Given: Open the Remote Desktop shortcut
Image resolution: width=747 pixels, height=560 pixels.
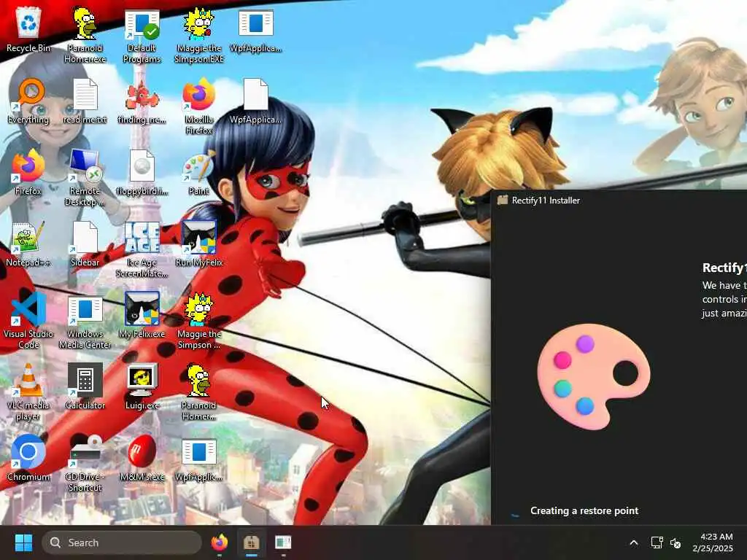Looking at the screenshot, I should coord(85,177).
